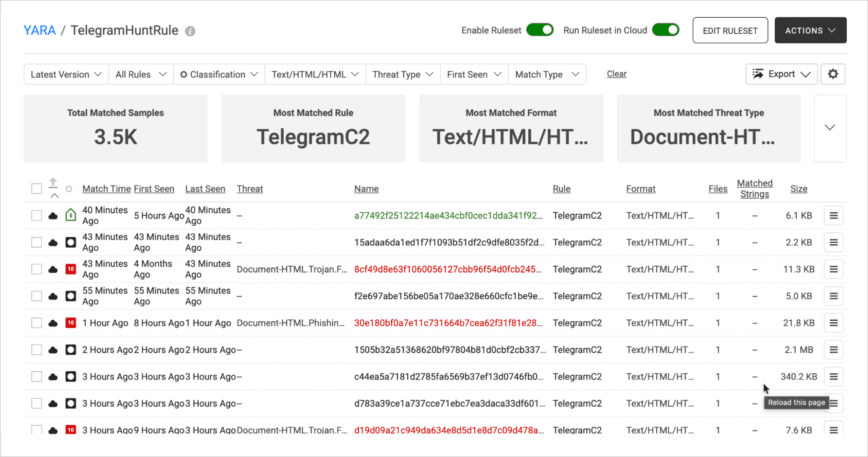Open the Classification dropdown filter
Image resolution: width=868 pixels, height=457 pixels.
point(219,75)
